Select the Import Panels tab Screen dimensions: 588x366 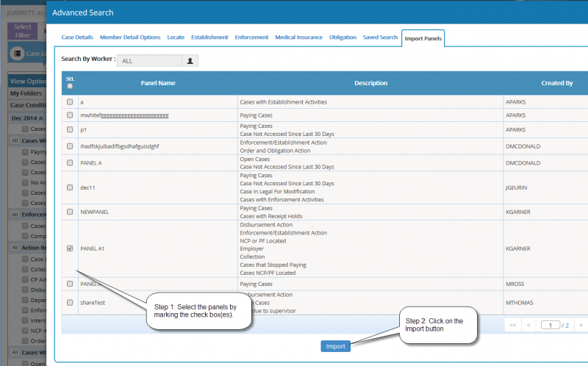click(423, 38)
